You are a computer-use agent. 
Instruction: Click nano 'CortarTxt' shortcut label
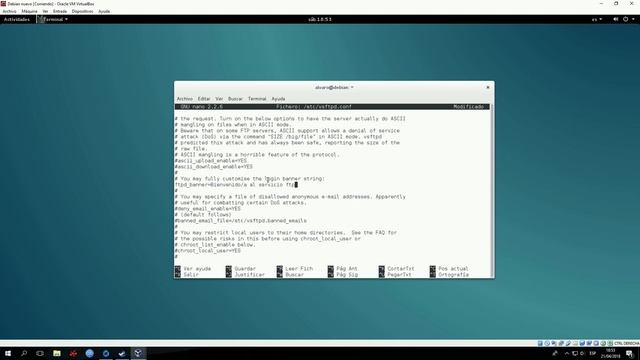[401, 269]
